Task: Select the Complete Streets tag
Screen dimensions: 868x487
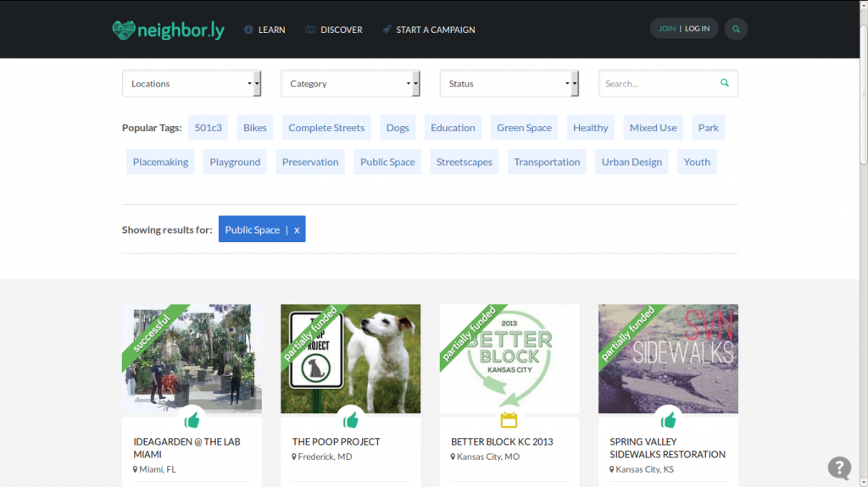Action: tap(326, 128)
